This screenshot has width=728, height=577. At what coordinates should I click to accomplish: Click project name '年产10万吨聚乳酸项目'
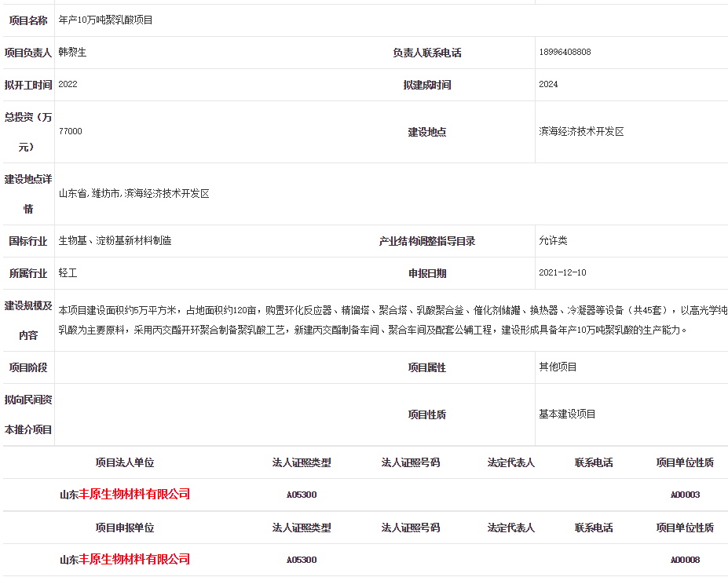105,20
